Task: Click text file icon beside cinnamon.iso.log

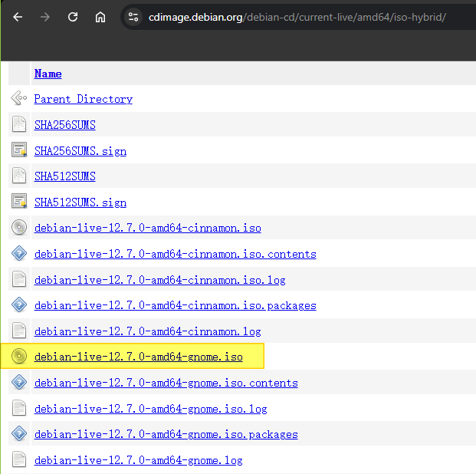Action: pos(19,279)
